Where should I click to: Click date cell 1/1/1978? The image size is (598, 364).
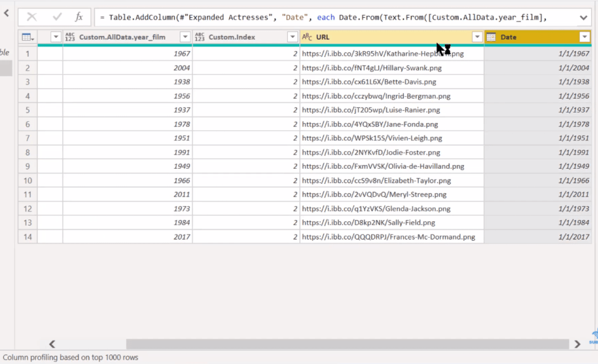tap(538, 124)
